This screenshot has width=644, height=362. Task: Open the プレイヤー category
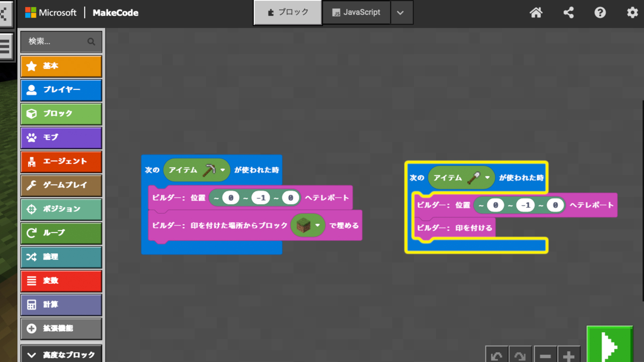pos(61,90)
